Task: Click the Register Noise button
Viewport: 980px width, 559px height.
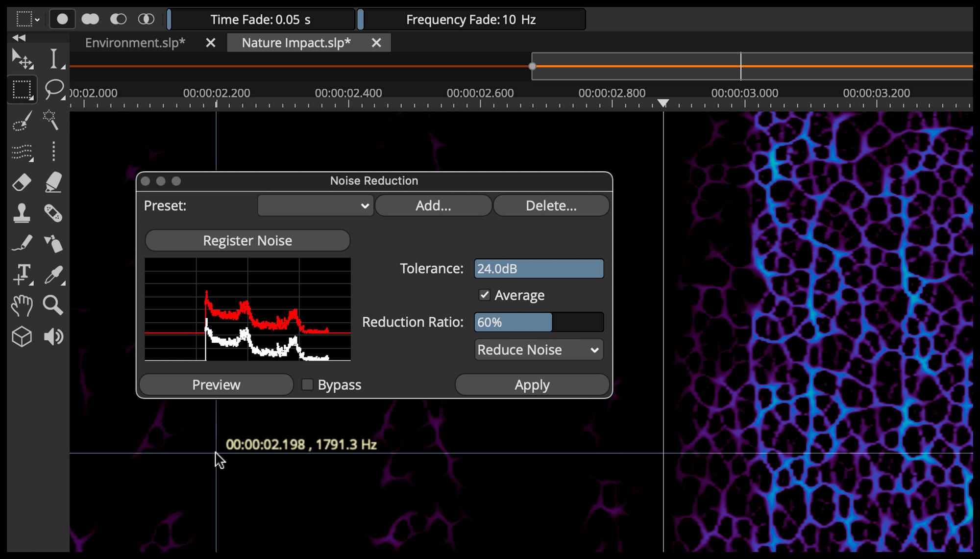Action: click(247, 240)
